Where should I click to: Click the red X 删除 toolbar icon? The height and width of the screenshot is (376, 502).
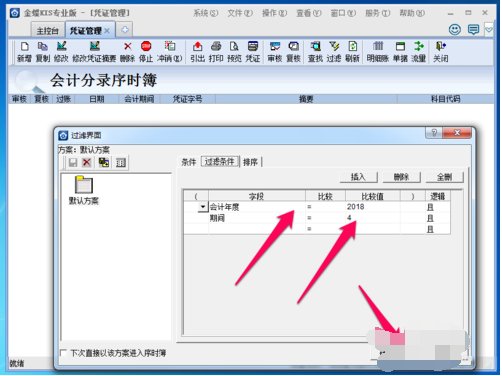(x=127, y=52)
